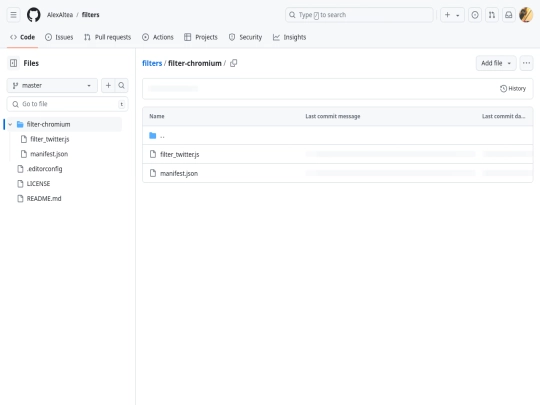540x405 pixels.
Task: Open the pull requests icon in header
Action: [492, 15]
